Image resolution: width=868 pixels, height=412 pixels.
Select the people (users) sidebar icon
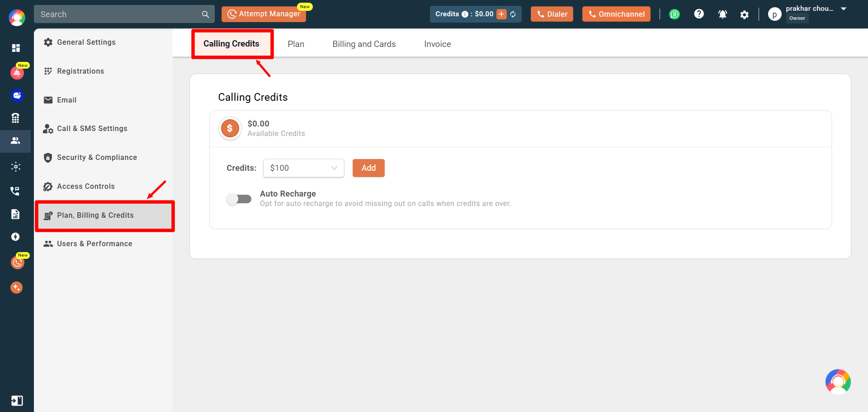coord(15,140)
